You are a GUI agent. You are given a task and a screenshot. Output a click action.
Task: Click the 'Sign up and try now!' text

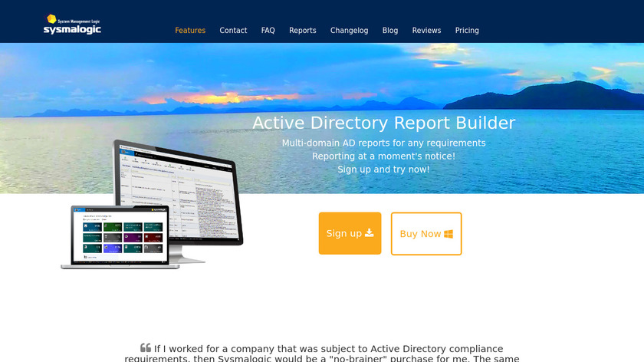pos(383,169)
